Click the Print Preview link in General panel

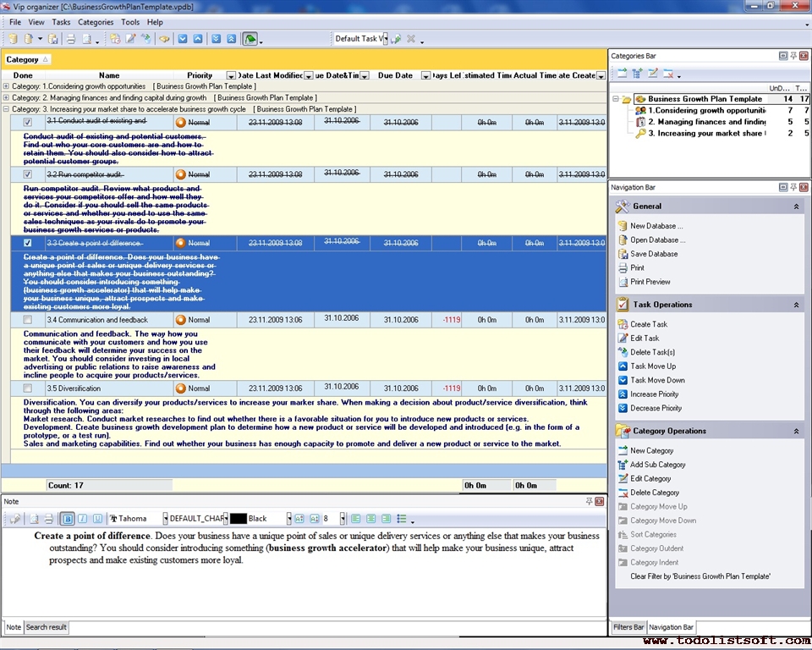click(650, 282)
